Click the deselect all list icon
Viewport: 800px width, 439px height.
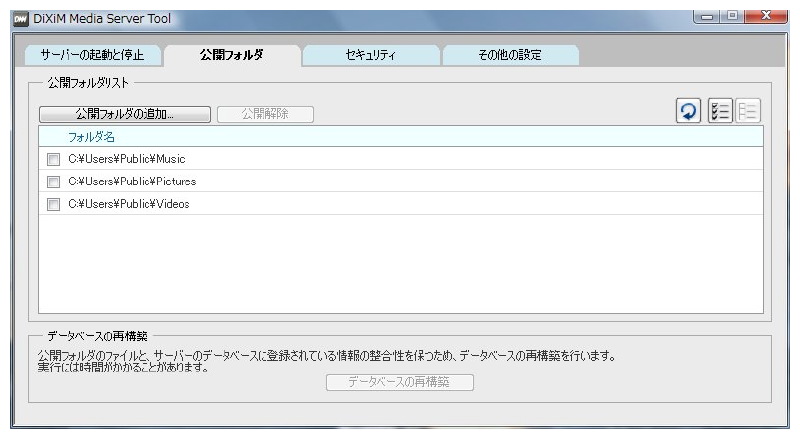[748, 111]
